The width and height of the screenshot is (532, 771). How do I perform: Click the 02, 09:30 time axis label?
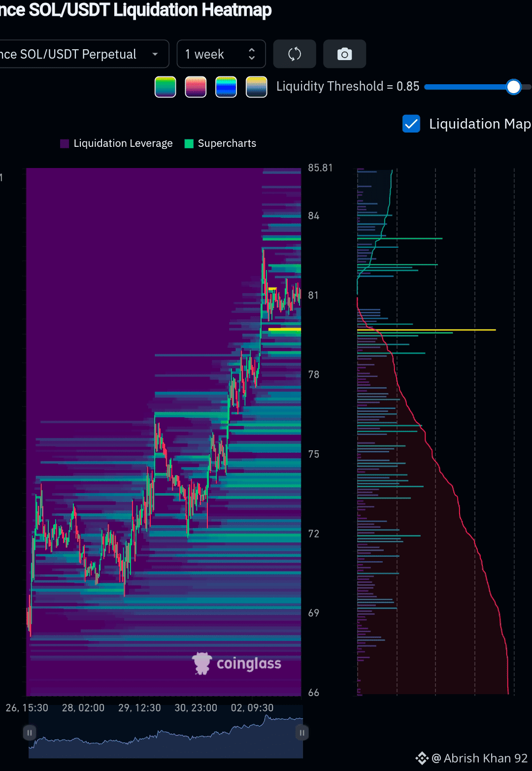[252, 708]
